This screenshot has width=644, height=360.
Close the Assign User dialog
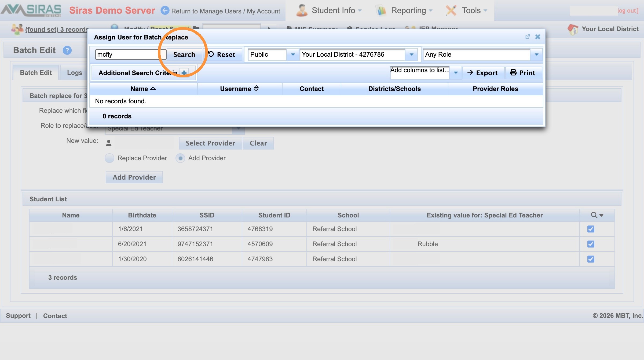538,37
